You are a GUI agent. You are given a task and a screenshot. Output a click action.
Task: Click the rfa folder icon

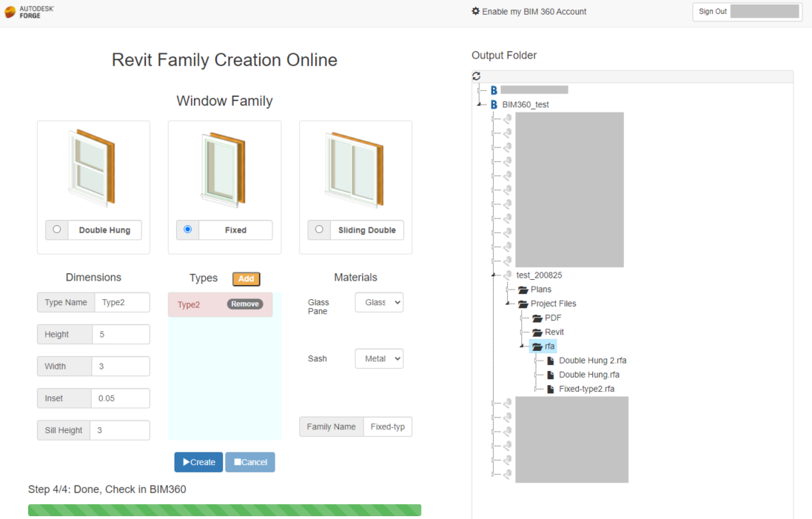537,346
